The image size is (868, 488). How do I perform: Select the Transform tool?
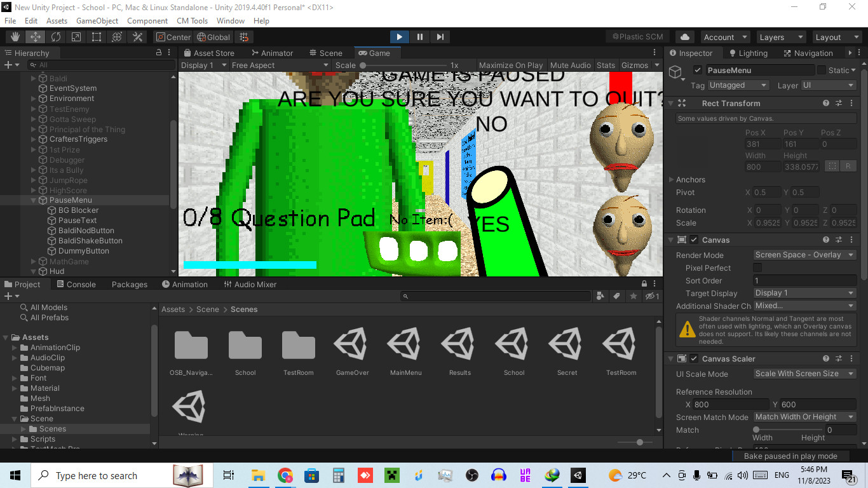pos(117,37)
